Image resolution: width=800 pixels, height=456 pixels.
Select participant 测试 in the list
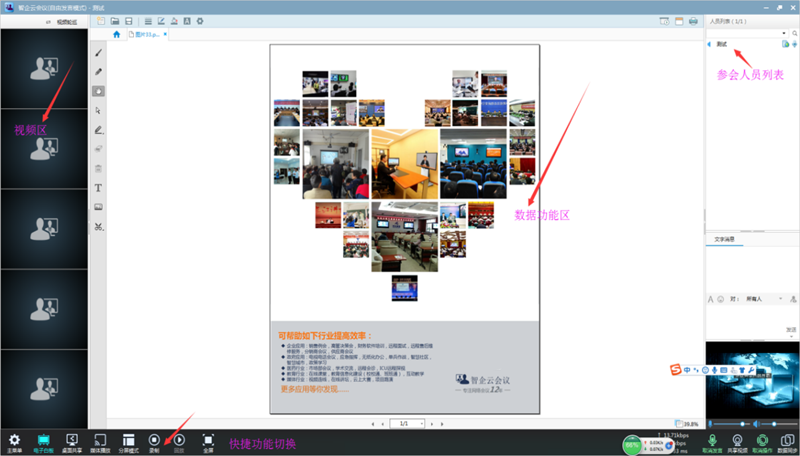[x=721, y=44]
